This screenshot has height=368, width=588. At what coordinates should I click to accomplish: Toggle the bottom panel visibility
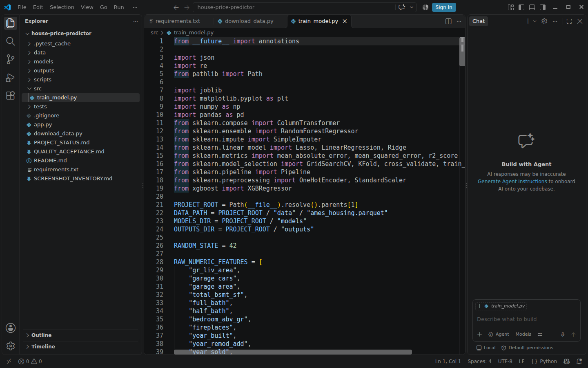click(x=532, y=7)
